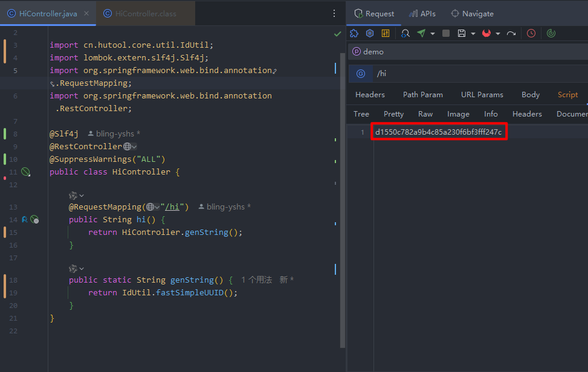Click the /hi URL input field
This screenshot has width=588, height=372.
480,74
